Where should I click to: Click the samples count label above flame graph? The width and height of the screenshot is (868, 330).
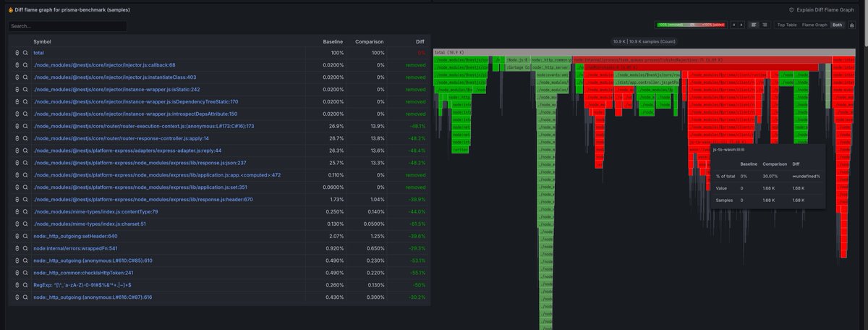[x=644, y=41]
